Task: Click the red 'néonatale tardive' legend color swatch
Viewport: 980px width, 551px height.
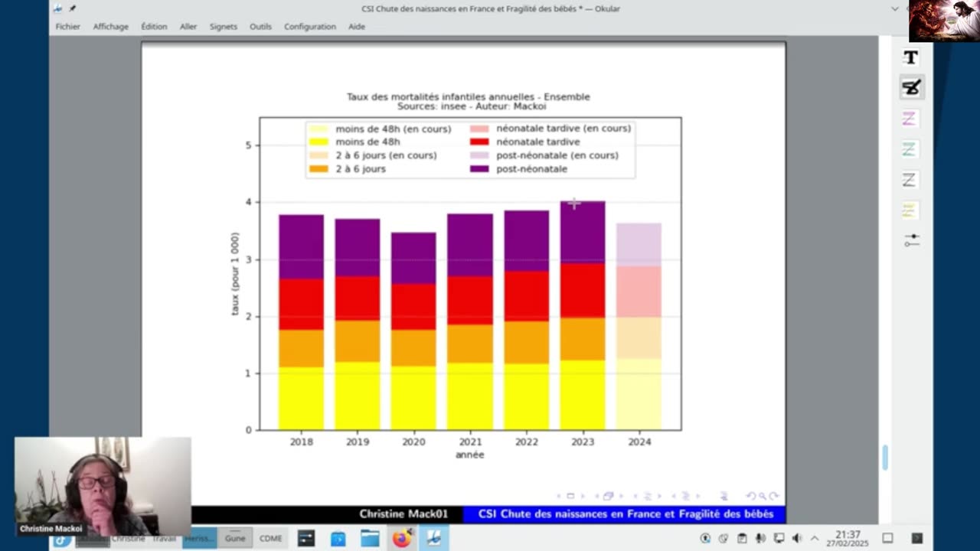Action: click(480, 142)
